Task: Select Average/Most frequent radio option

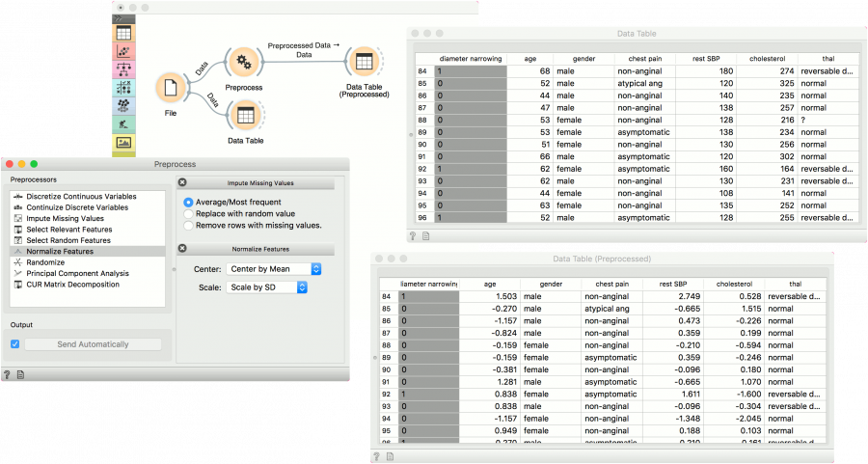Action: (188, 202)
